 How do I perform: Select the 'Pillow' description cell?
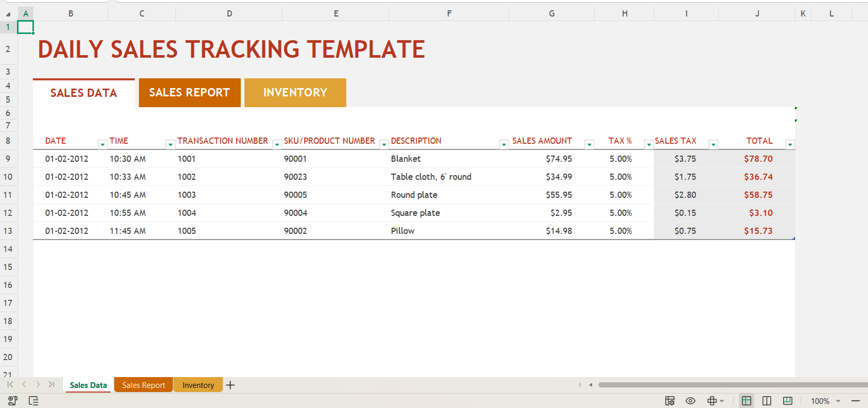coord(449,231)
